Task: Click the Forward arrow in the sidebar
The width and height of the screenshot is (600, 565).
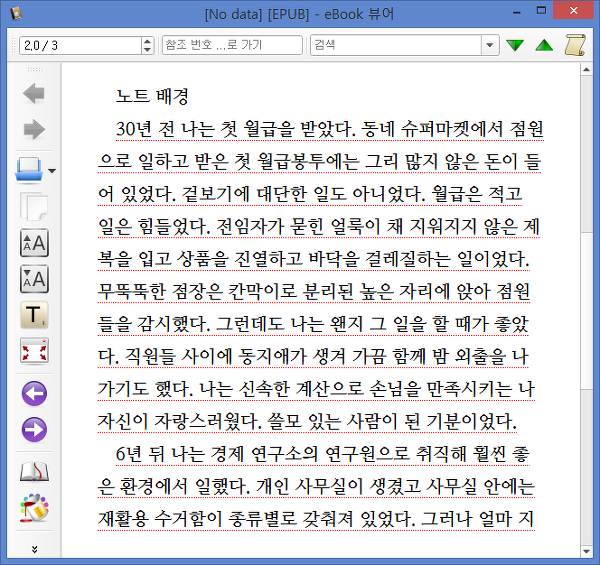Action: (34, 129)
